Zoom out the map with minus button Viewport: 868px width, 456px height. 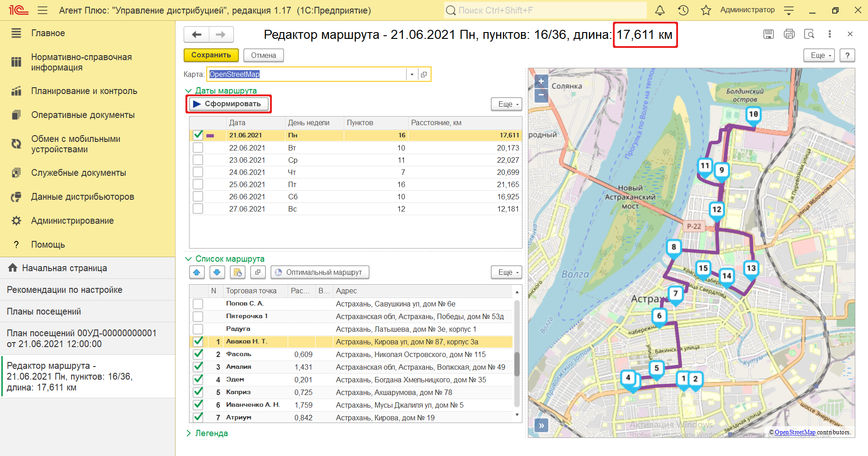coord(541,95)
